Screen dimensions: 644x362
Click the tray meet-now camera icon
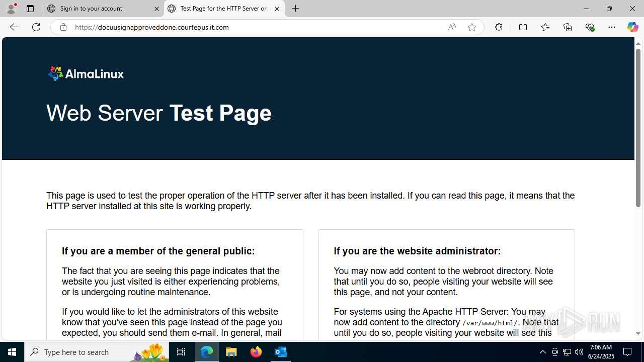click(x=555, y=352)
